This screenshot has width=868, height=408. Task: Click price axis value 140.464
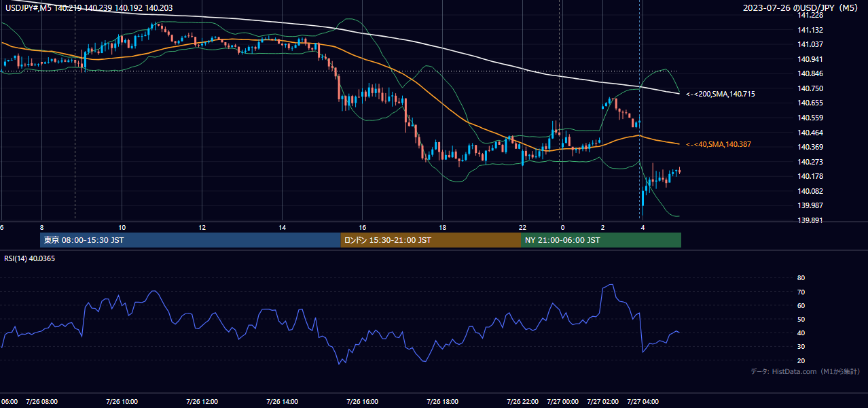pyautogui.click(x=810, y=133)
